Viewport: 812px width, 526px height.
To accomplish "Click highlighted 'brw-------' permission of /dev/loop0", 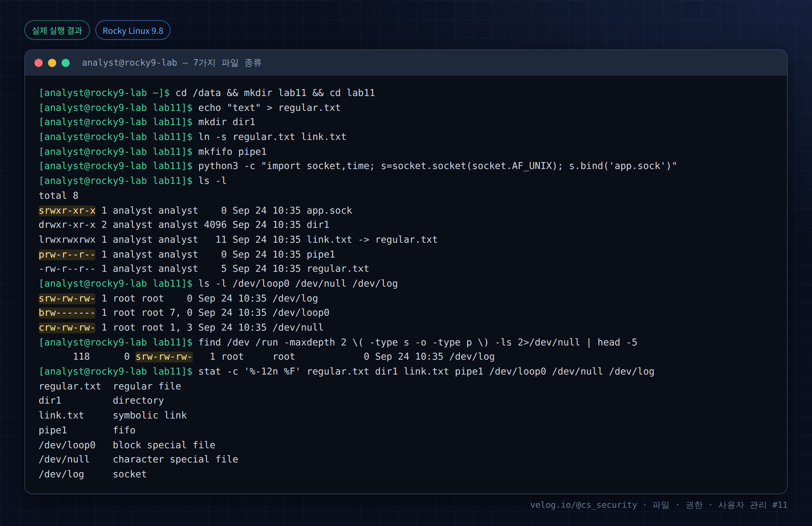I will 67,313.
